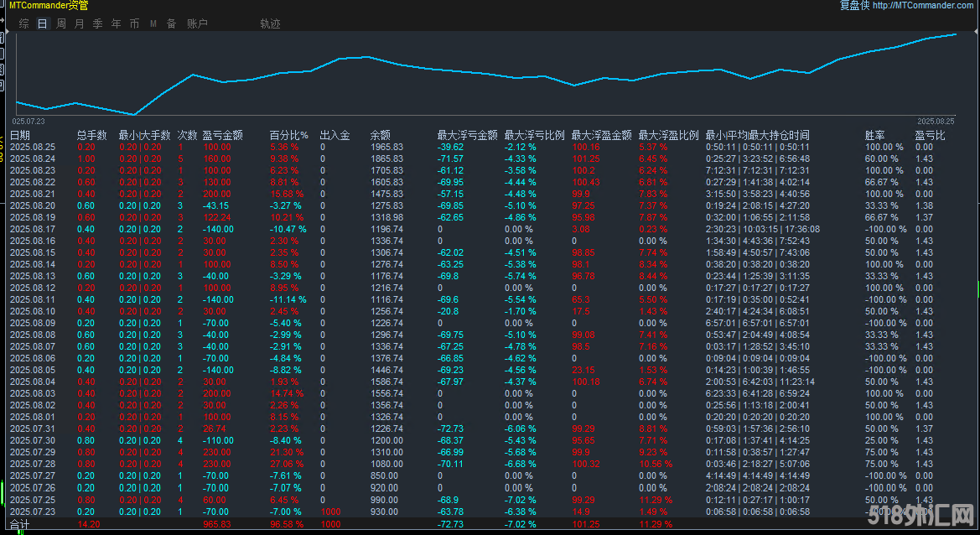Switch to the 综 summary view tab
Screen dimensions: 980x535
click(x=23, y=23)
